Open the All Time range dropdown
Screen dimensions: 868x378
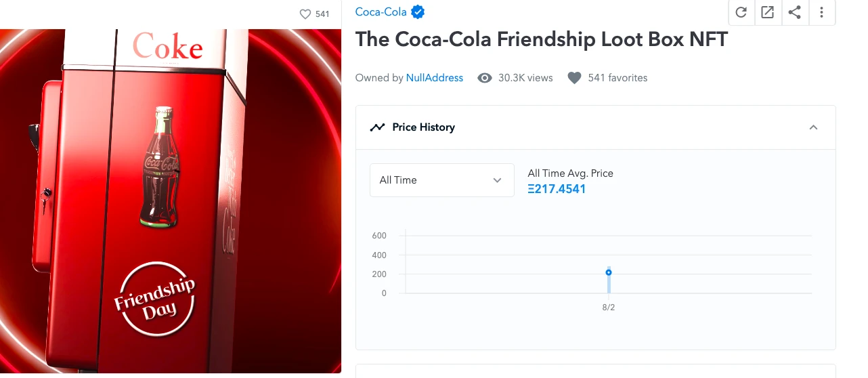point(441,180)
